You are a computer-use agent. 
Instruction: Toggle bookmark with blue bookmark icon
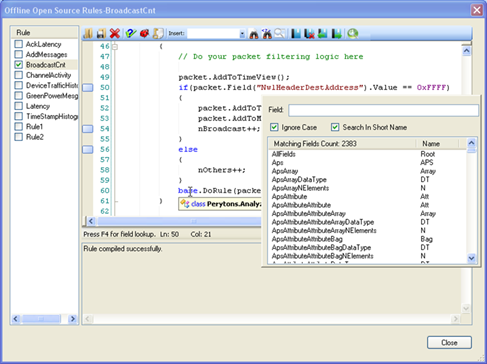click(295, 33)
